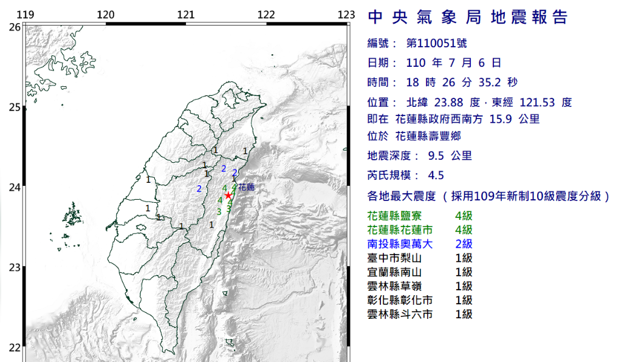
Task: Click the row 雲林縣草嶺 1級
Action: tap(420, 286)
